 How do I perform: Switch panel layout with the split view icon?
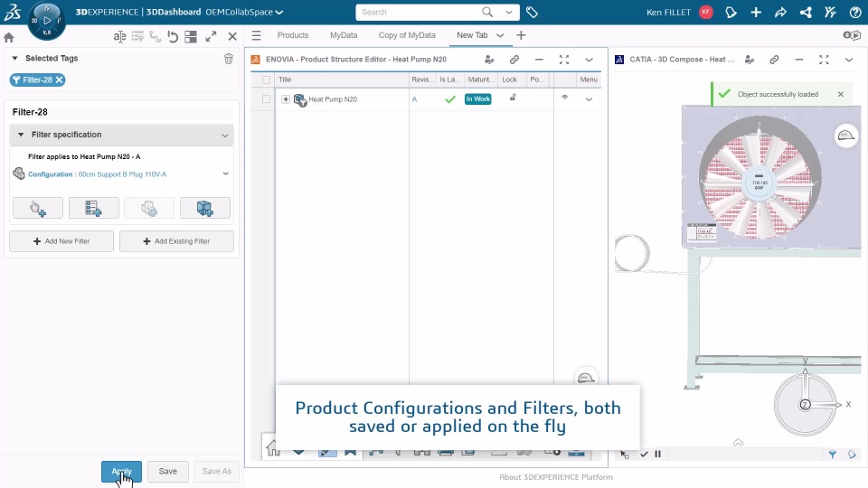pos(191,37)
